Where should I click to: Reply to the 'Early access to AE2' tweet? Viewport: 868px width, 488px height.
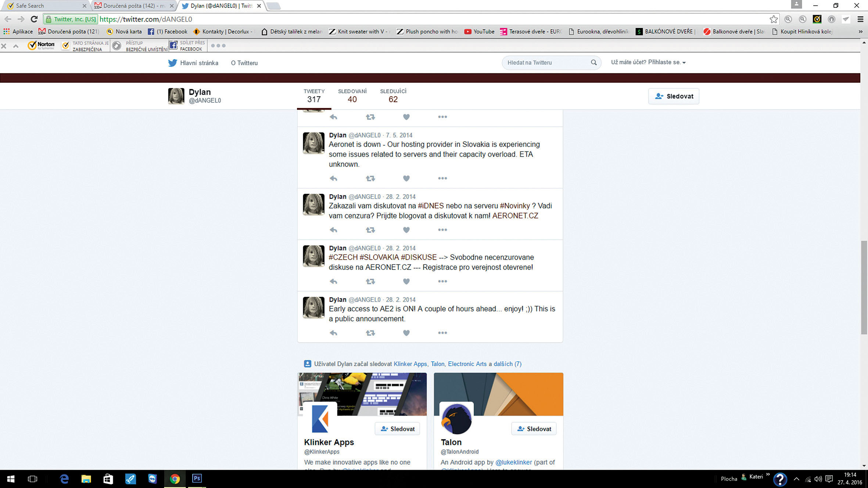click(x=333, y=333)
